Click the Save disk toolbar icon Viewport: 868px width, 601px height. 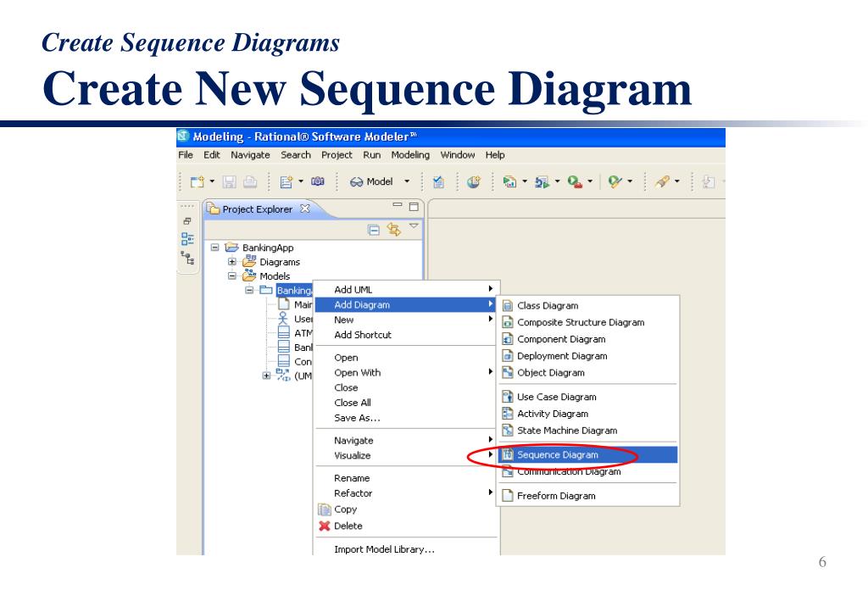pyautogui.click(x=229, y=181)
